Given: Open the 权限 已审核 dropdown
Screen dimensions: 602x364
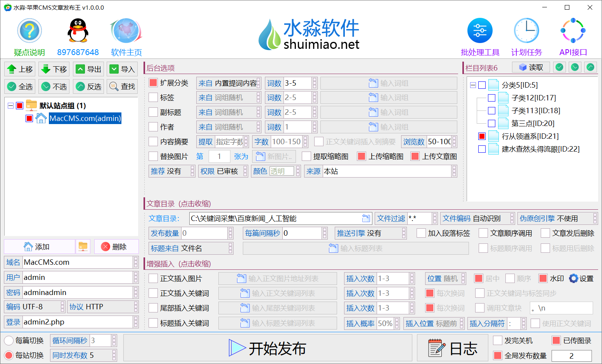Looking at the screenshot, I should [223, 171].
